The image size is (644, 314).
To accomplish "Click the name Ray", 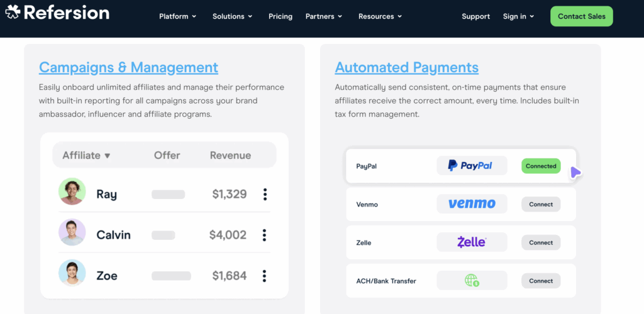I will pyautogui.click(x=107, y=194).
